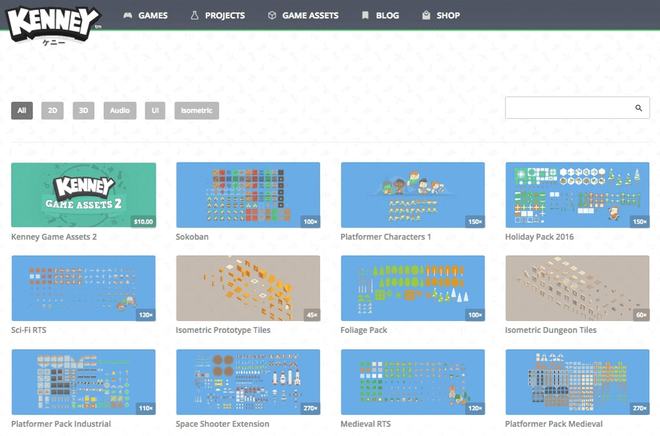The image size is (660, 436).
Task: Filter assets by 2D
Action: [x=52, y=111]
